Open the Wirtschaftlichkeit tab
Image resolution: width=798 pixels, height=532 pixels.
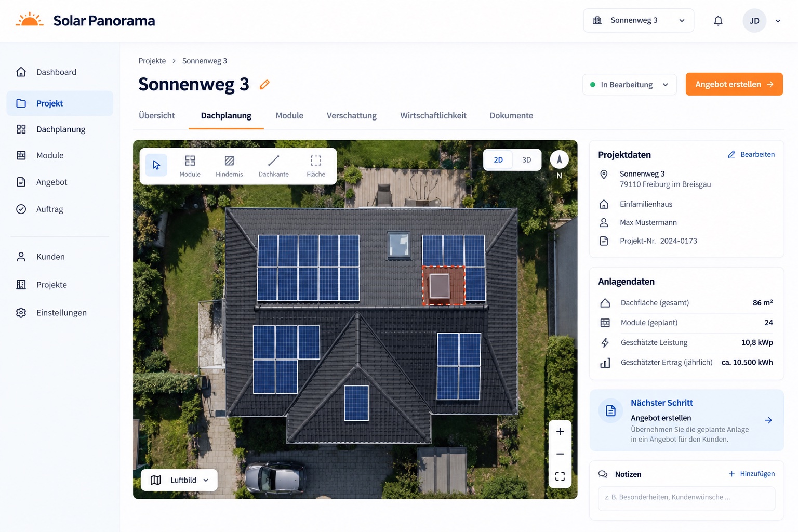433,115
